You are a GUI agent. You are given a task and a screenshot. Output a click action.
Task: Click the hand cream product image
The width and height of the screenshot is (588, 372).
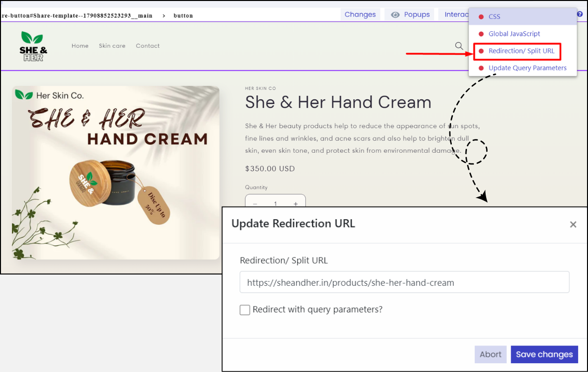116,173
